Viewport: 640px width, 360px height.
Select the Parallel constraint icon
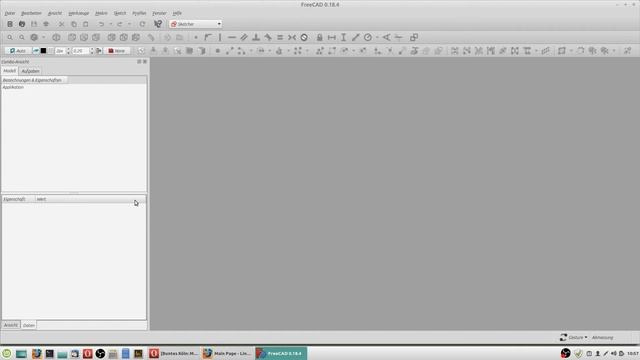tap(244, 38)
